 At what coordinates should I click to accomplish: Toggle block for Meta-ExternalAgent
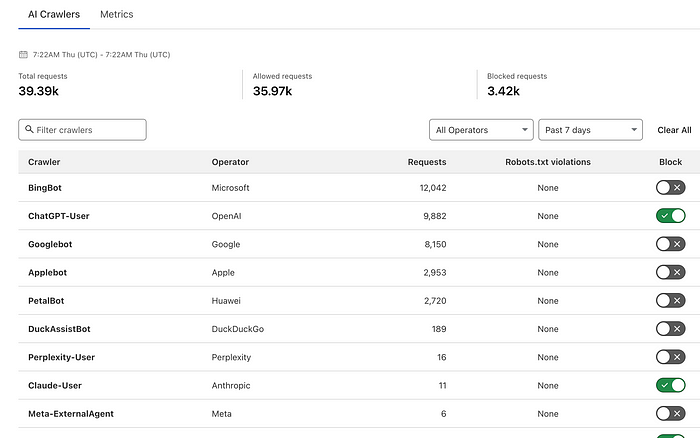[x=671, y=413]
